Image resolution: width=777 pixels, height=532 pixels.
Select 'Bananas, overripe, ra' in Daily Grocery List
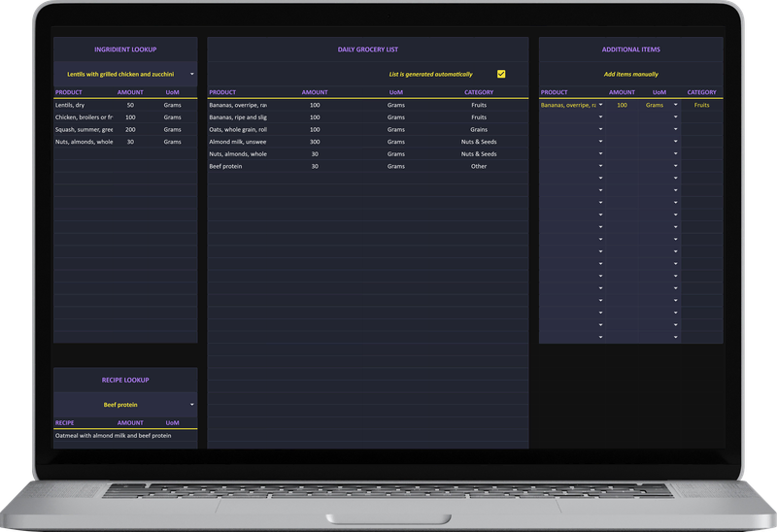point(238,105)
